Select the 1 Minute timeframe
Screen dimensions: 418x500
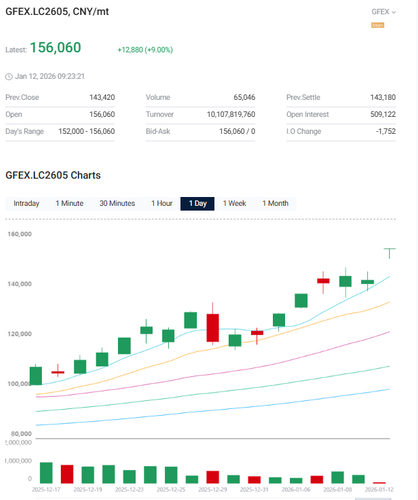coord(69,203)
